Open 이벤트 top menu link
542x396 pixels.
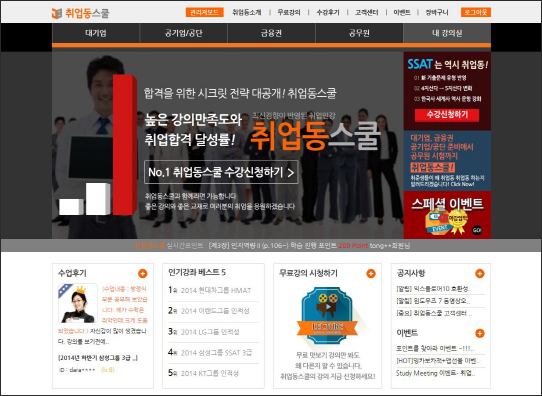pos(402,12)
